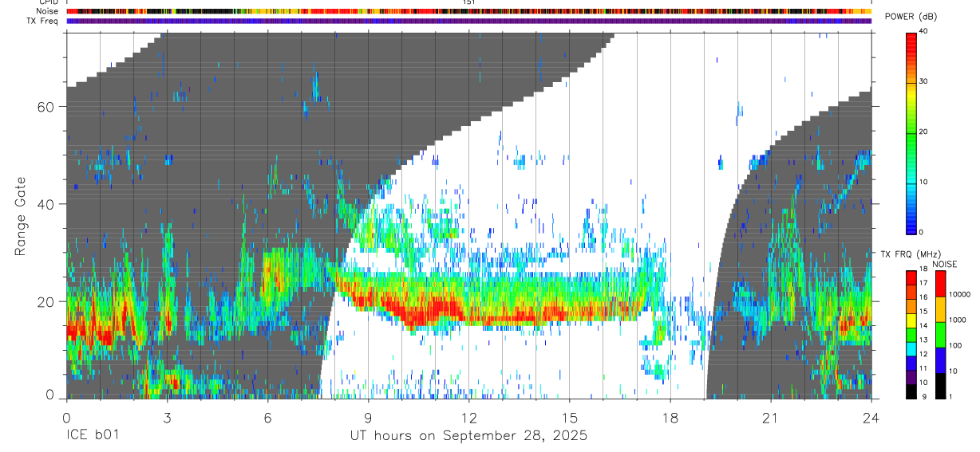
Task: Select the 20 tick on the power colorbar
Action: pos(923,132)
